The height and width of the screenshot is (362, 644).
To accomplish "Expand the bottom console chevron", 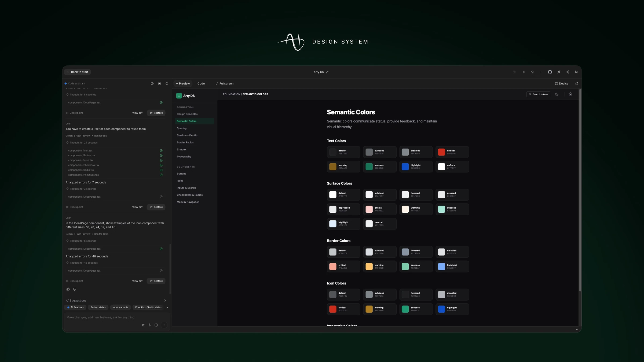I will (x=576, y=330).
